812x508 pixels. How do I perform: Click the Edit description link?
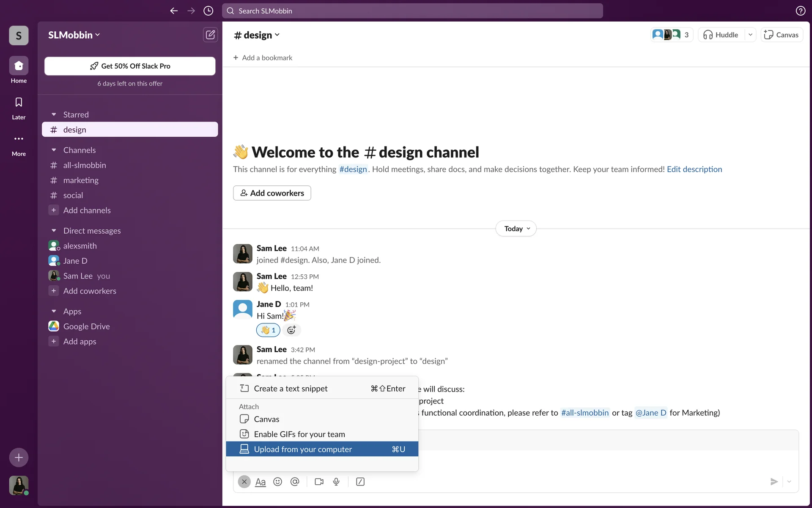[x=694, y=169]
